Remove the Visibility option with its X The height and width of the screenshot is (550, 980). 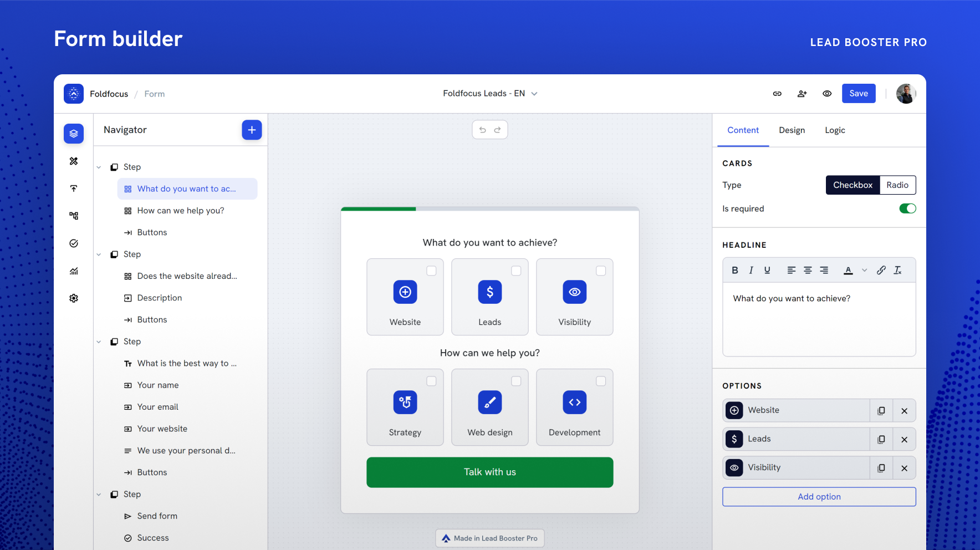click(904, 467)
